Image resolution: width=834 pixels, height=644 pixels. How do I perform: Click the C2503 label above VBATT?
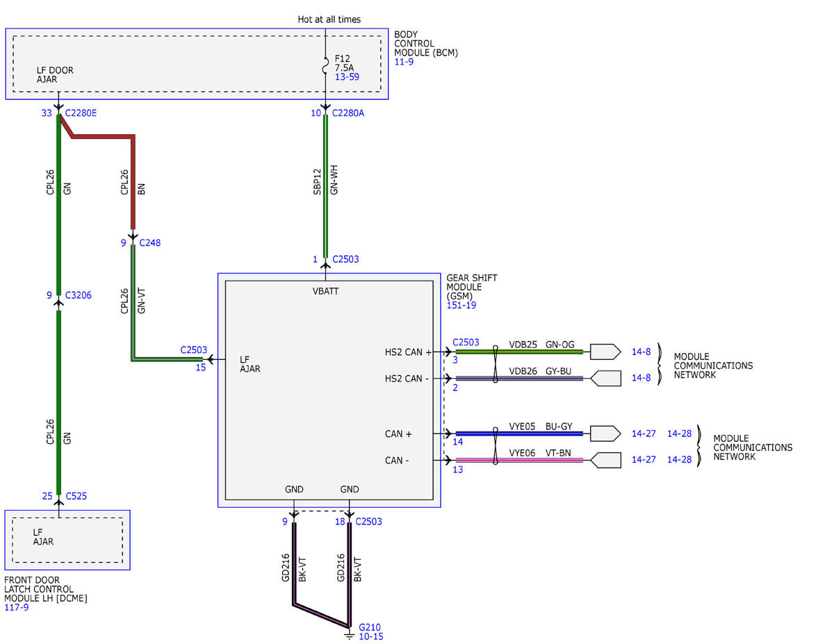[345, 259]
